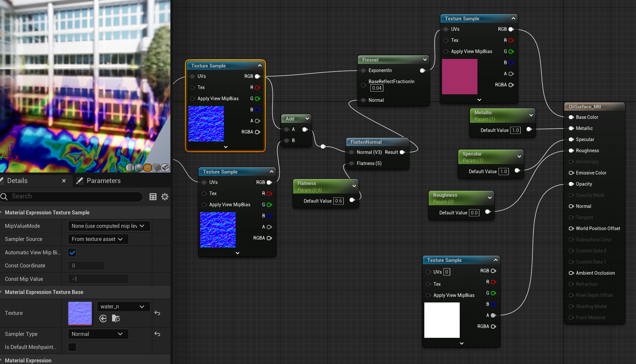Open the Sampler Source dropdown
Screen dimensions: 636x364
click(x=98, y=239)
